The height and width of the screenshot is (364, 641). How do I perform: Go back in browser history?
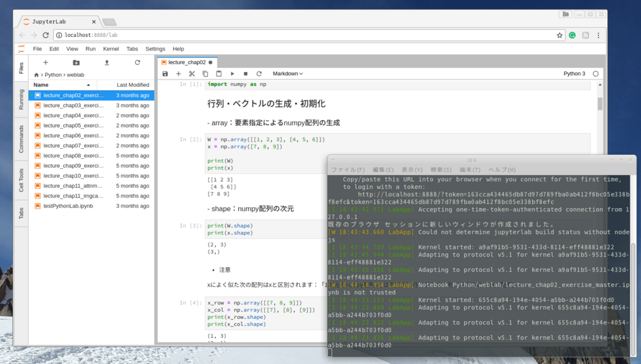click(x=22, y=35)
